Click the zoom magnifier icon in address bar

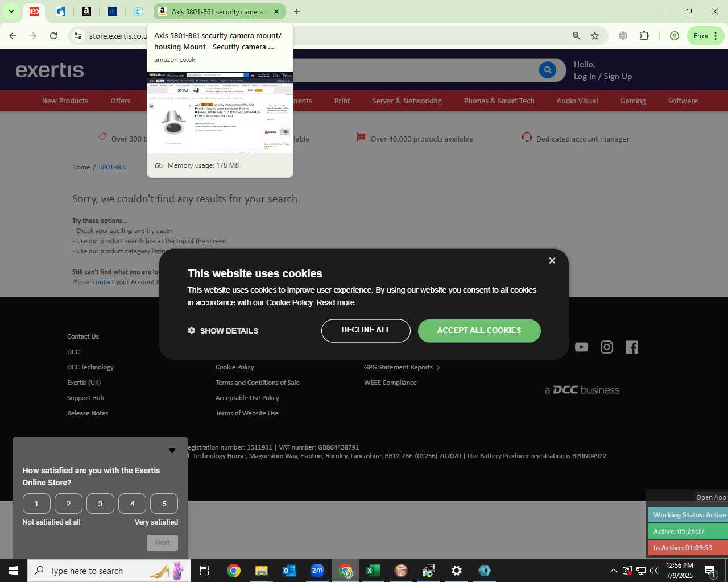click(x=577, y=36)
